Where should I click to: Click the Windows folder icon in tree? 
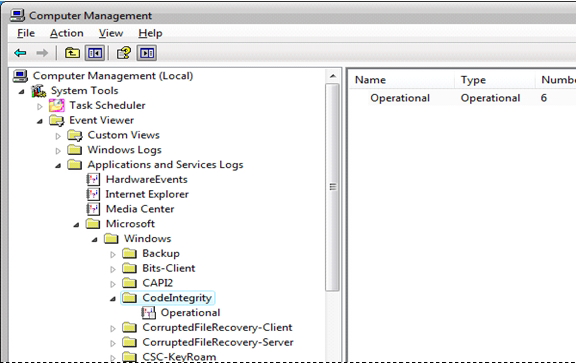111,239
